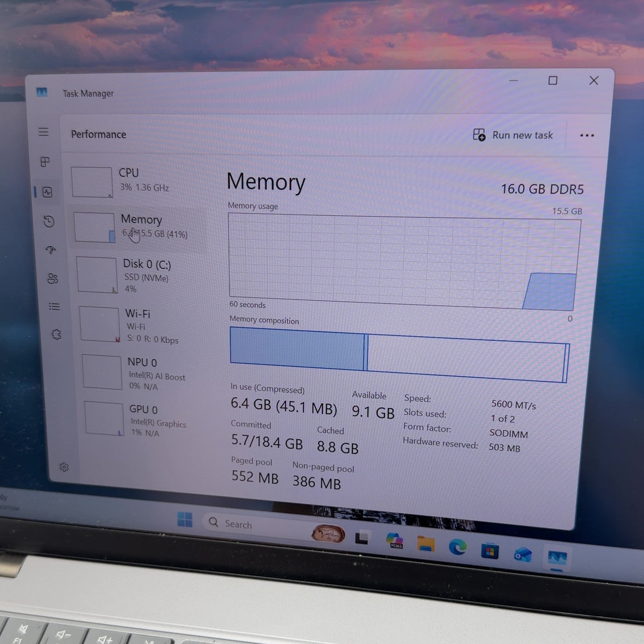Image resolution: width=644 pixels, height=644 pixels.
Task: Open the Details page icon
Action: tap(54, 306)
